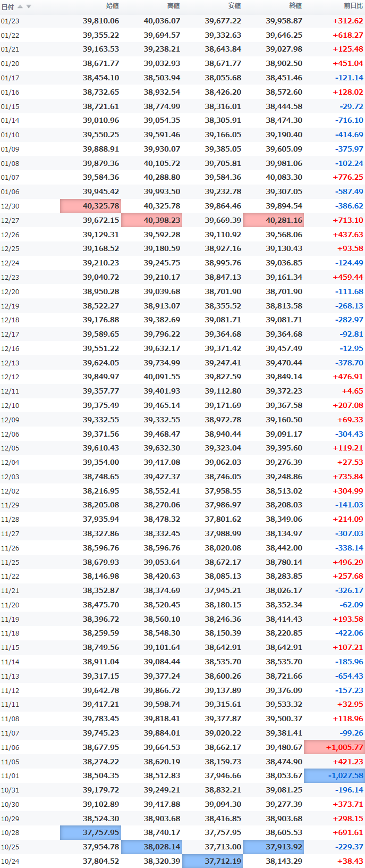Select the -716.10 change on 01/14
The height and width of the screenshot is (868, 365).
tap(349, 120)
